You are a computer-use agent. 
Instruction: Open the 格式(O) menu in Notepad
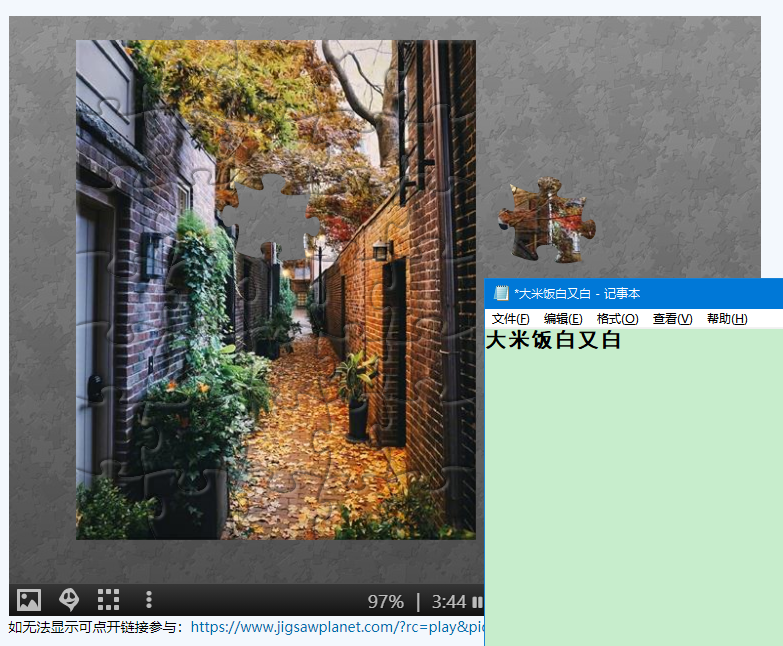[617, 319]
